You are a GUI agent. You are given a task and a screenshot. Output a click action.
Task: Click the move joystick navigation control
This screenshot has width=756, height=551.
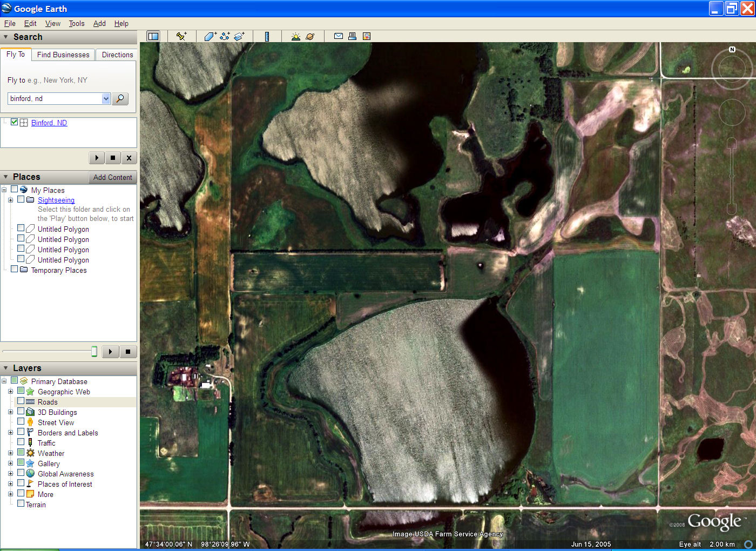tap(732, 112)
